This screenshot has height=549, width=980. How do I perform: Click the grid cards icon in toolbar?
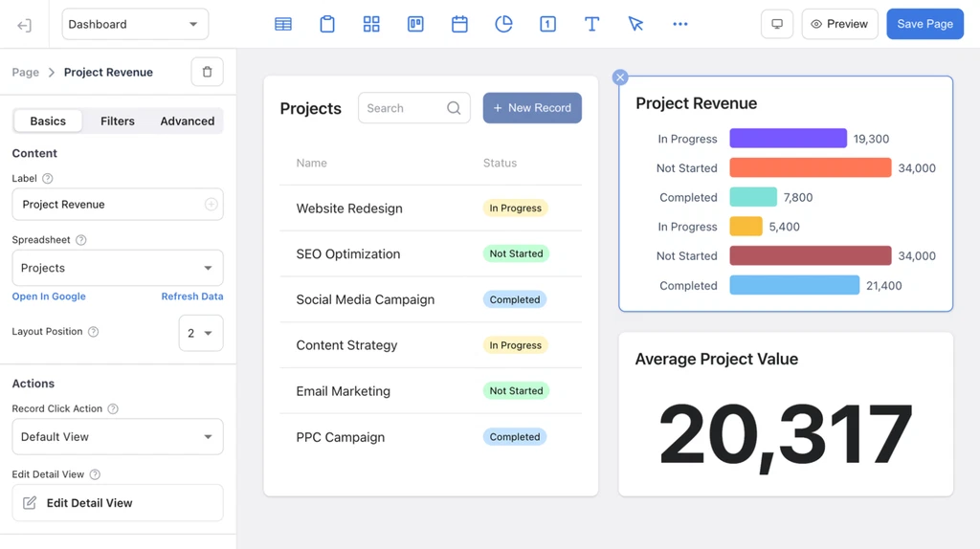point(371,24)
